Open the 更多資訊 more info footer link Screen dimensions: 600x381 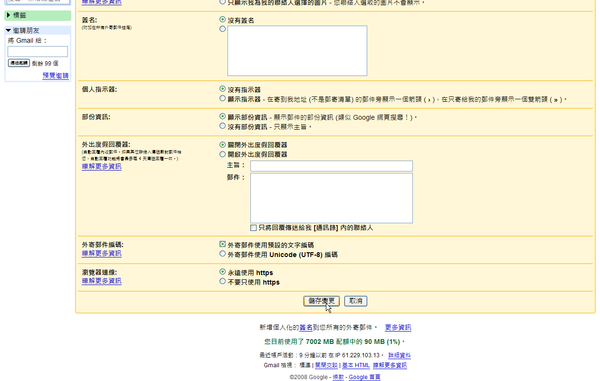coord(398,327)
